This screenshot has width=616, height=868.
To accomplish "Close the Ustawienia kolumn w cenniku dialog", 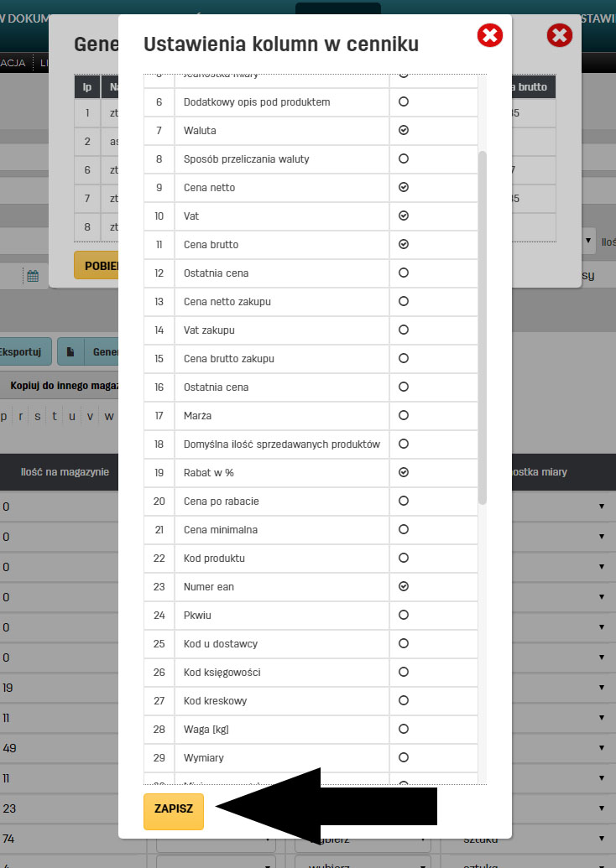I will pos(490,35).
